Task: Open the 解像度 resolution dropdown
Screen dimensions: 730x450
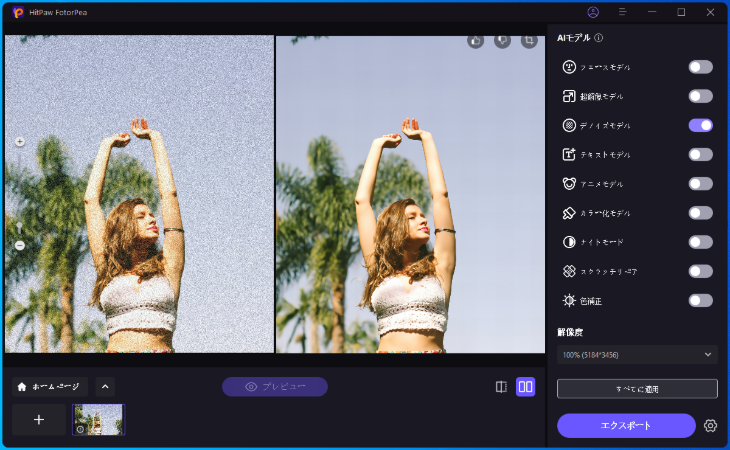Action: tap(637, 354)
